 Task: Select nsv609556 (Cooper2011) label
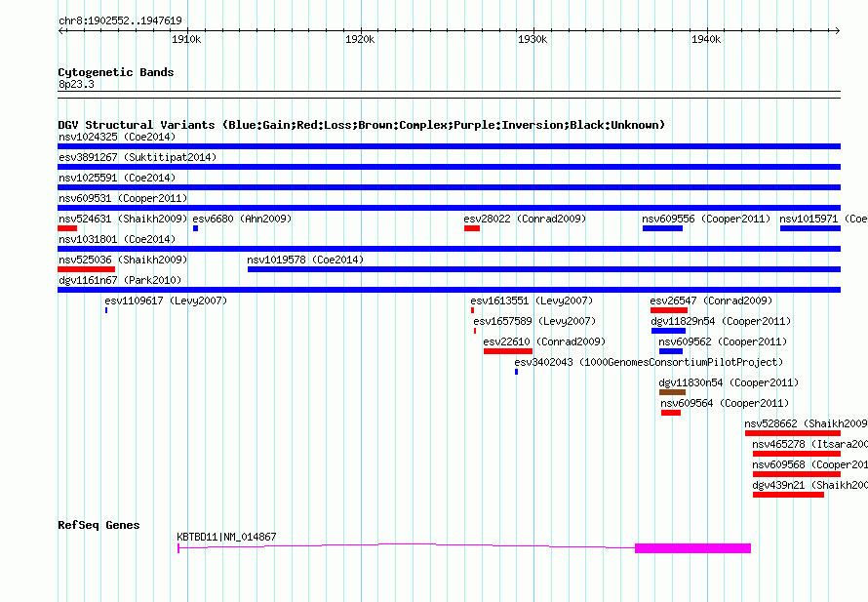(x=706, y=219)
